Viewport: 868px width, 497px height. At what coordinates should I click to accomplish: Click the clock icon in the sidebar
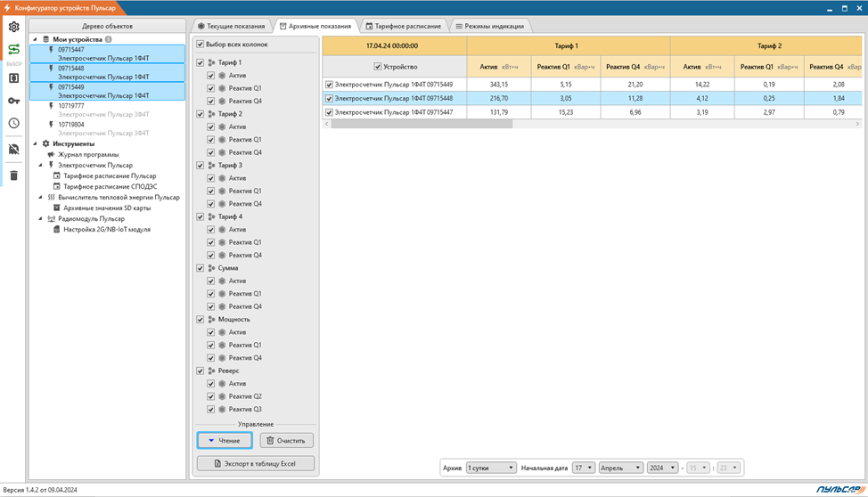coord(14,123)
